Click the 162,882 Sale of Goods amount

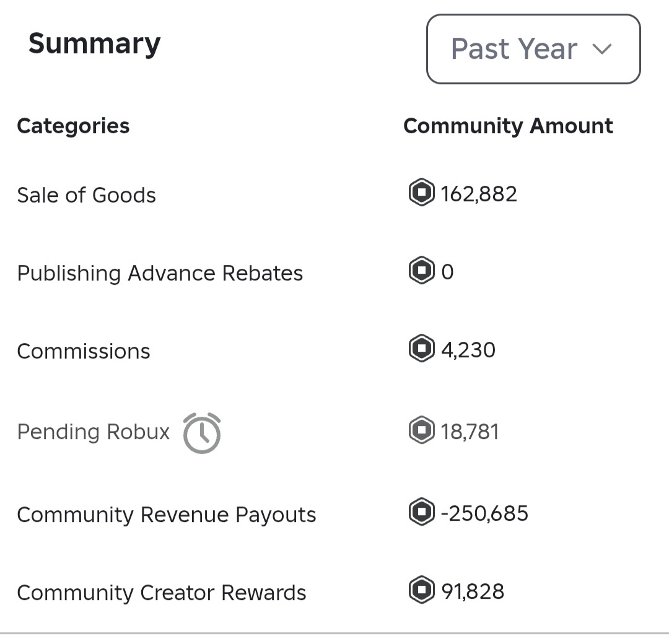[x=479, y=194]
